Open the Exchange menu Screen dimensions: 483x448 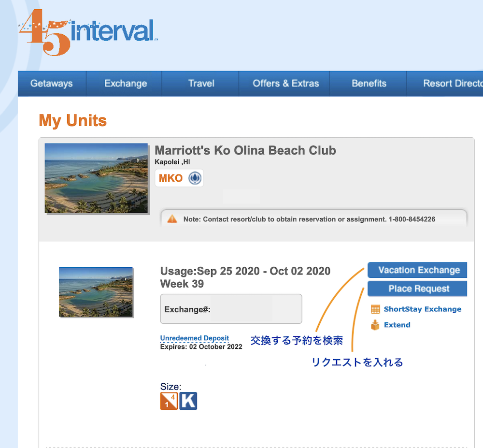[126, 84]
